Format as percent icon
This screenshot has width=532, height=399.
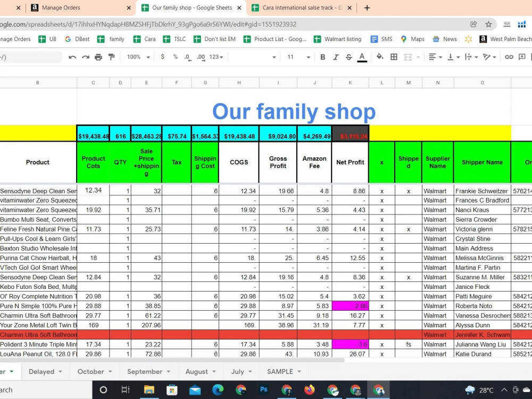(x=175, y=57)
